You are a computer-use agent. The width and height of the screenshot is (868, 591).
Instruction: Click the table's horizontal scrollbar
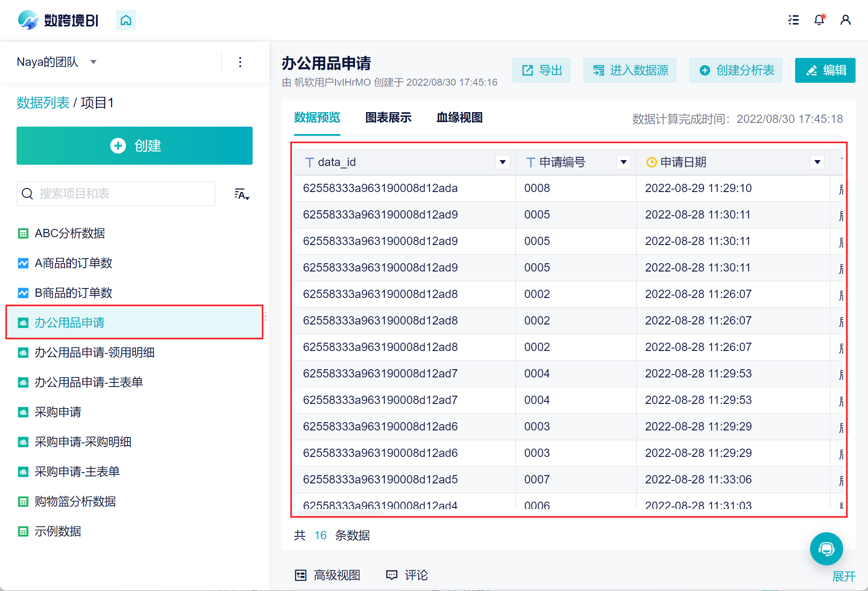tap(340, 513)
